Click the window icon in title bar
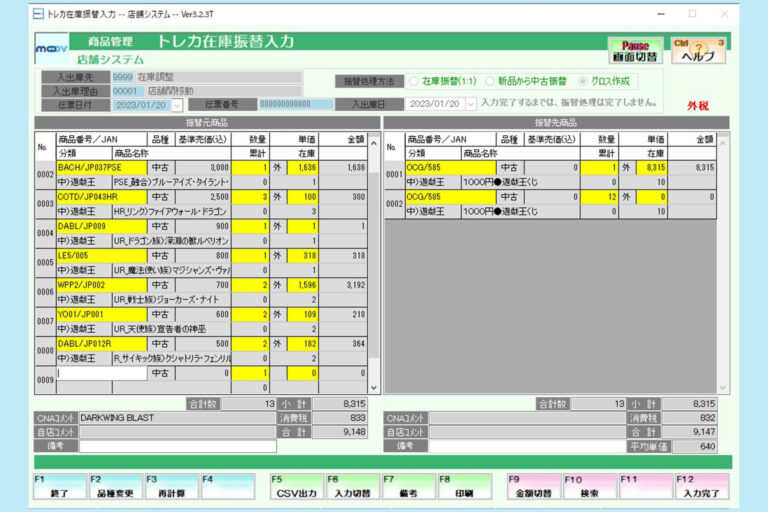The height and width of the screenshot is (512, 768). tap(38, 14)
